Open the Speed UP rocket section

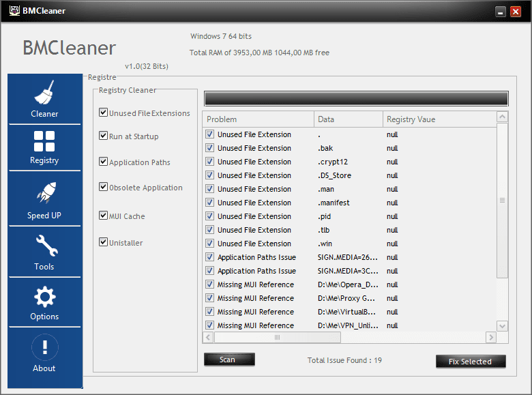(44, 199)
